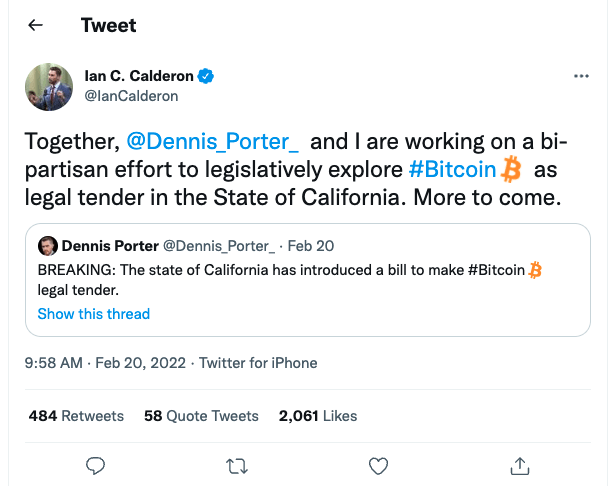Open the quoted Dennis Porter tweet text

pyautogui.click(x=280, y=279)
